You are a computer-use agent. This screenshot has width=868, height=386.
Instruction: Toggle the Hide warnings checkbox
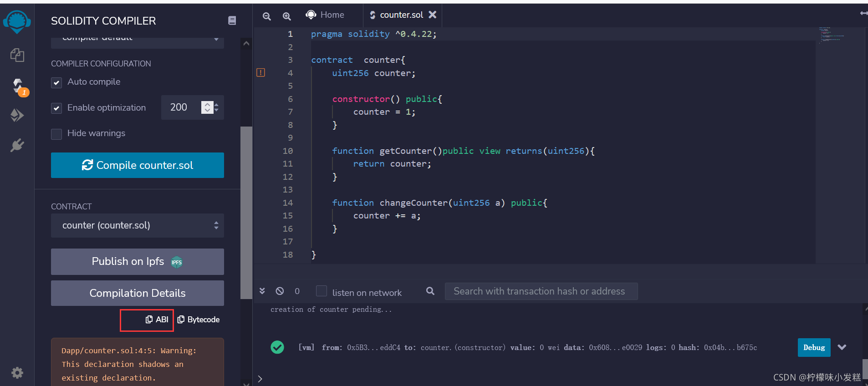pos(56,134)
